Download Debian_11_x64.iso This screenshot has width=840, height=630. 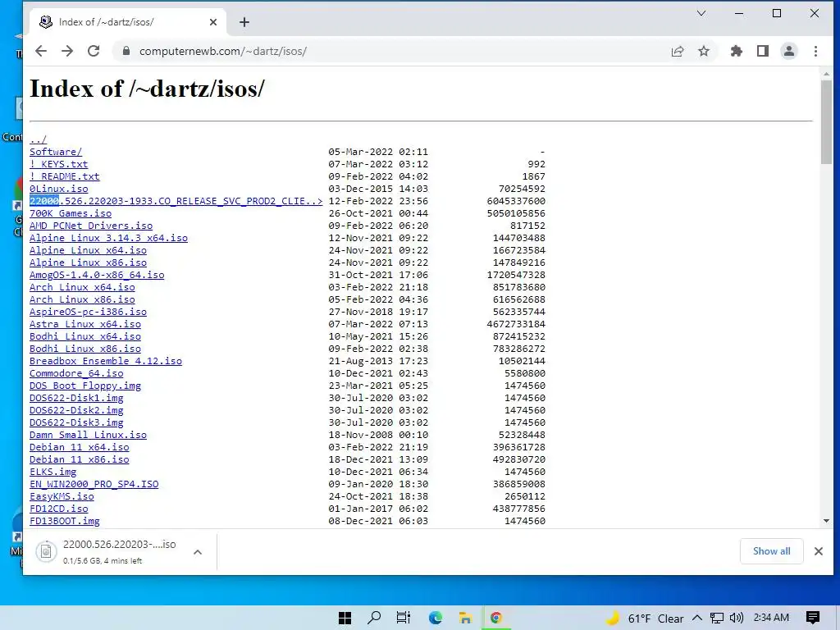pyautogui.click(x=80, y=447)
